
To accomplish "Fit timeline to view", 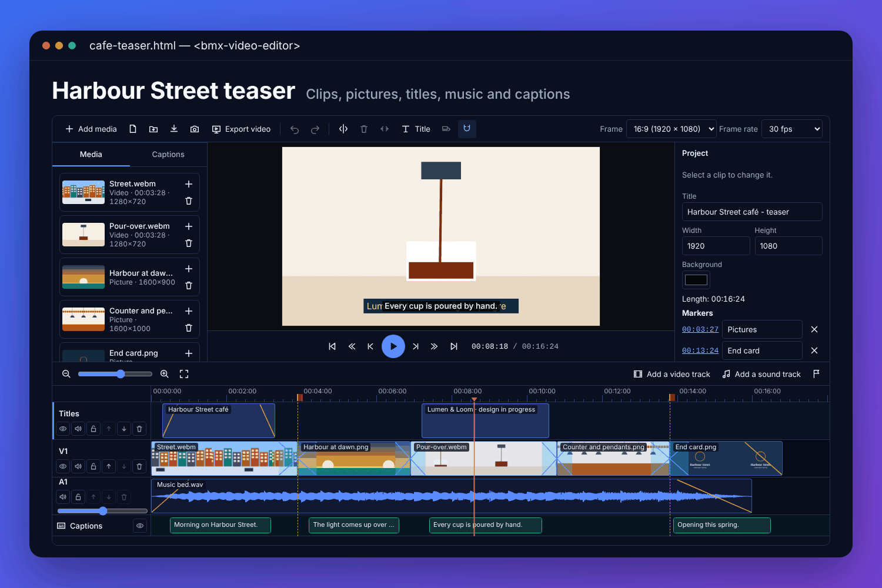I will 184,374.
